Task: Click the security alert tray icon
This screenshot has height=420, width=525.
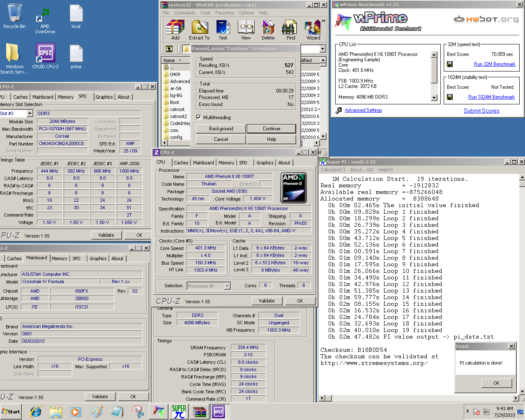Action: (x=477, y=412)
